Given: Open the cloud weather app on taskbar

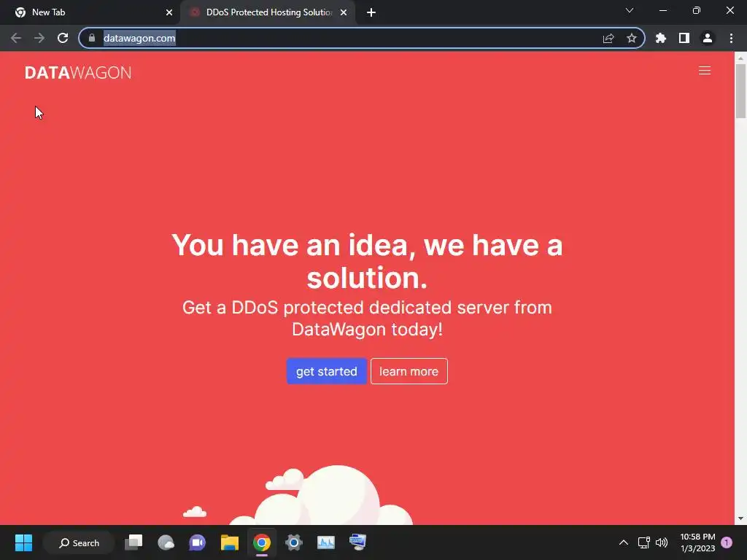Looking at the screenshot, I should pos(166,542).
